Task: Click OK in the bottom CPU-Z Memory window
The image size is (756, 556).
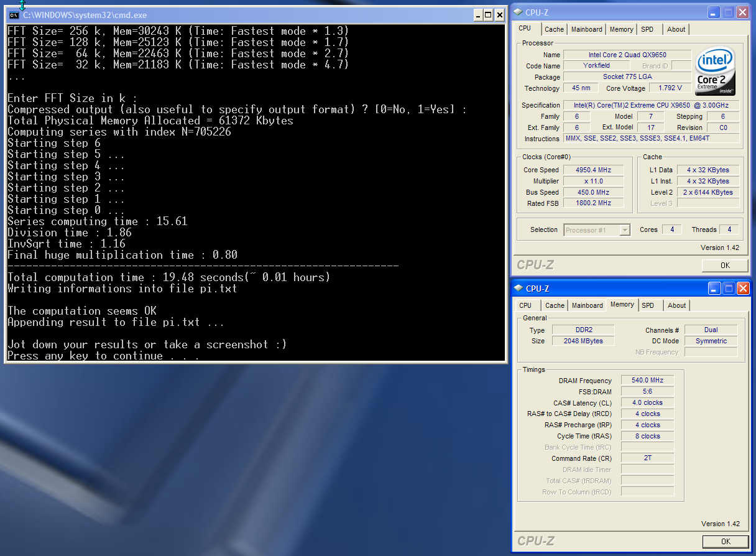Action: [x=725, y=541]
